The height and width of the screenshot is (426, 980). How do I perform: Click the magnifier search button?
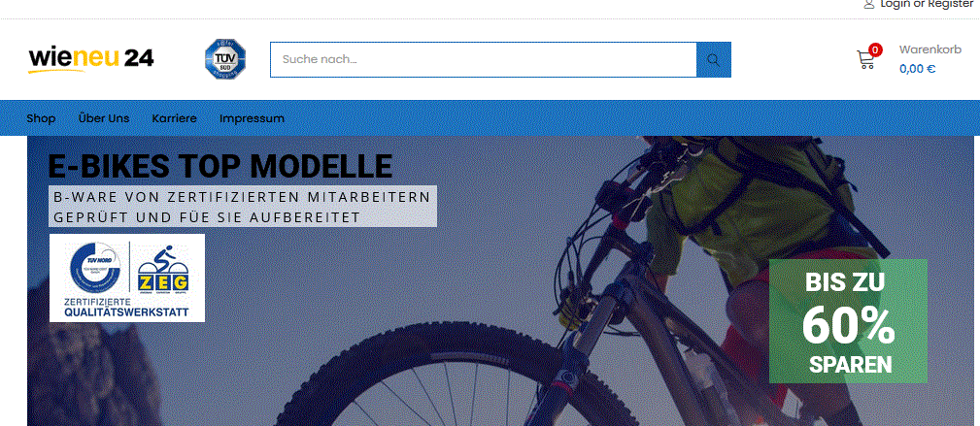pyautogui.click(x=714, y=60)
